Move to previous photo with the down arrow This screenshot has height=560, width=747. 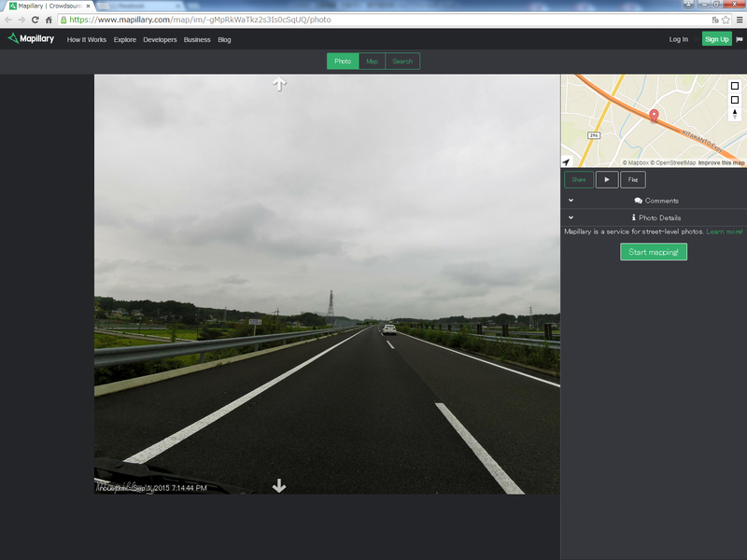tap(279, 485)
